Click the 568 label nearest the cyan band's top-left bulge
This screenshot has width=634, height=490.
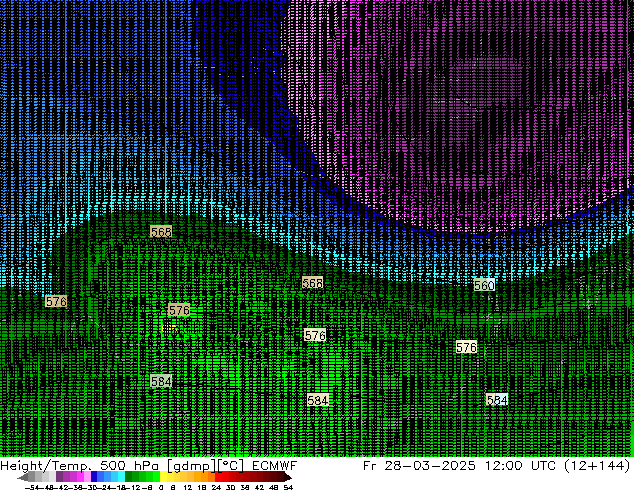point(161,232)
